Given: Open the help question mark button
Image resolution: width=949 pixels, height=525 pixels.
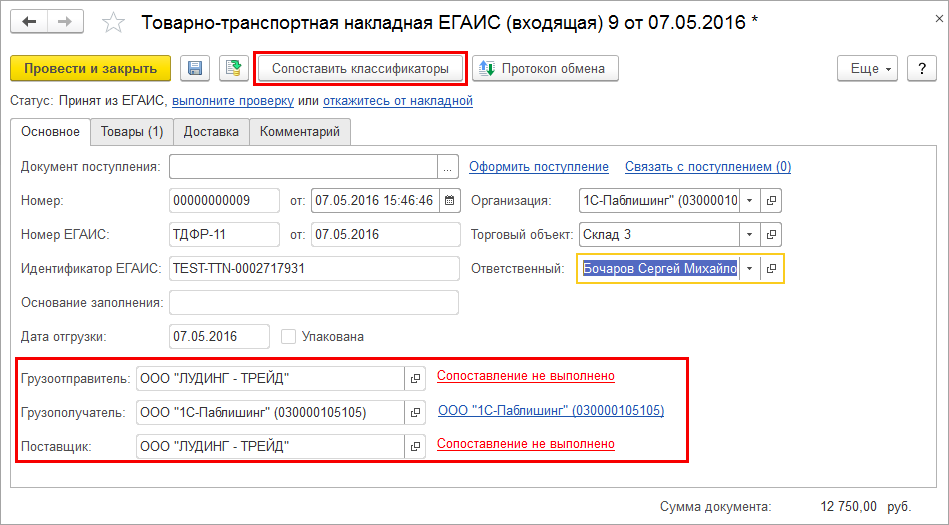Looking at the screenshot, I should 922,68.
